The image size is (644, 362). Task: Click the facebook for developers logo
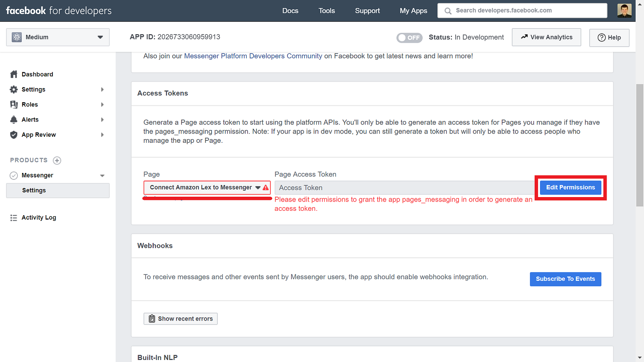click(59, 11)
